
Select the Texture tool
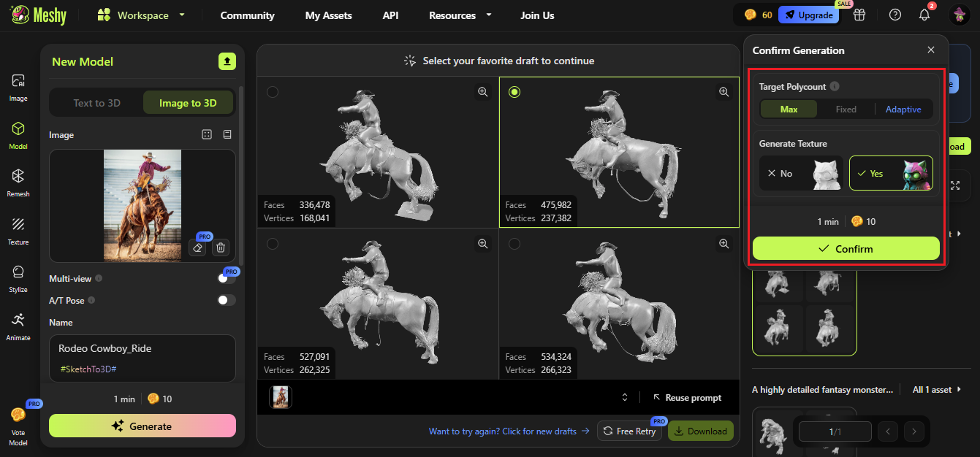18,231
